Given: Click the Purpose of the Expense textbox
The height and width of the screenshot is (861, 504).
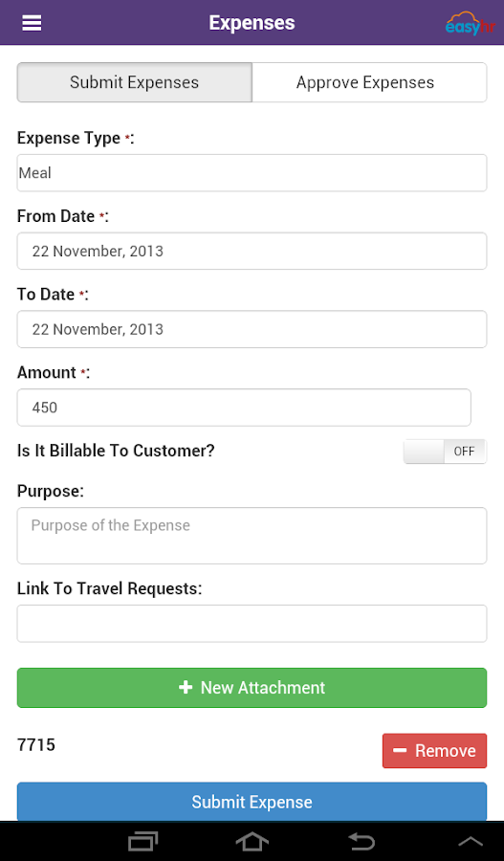Looking at the screenshot, I should point(252,536).
